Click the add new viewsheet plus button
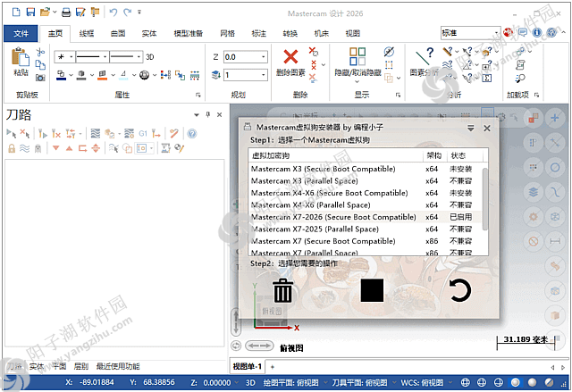572x392 pixels. click(x=272, y=367)
